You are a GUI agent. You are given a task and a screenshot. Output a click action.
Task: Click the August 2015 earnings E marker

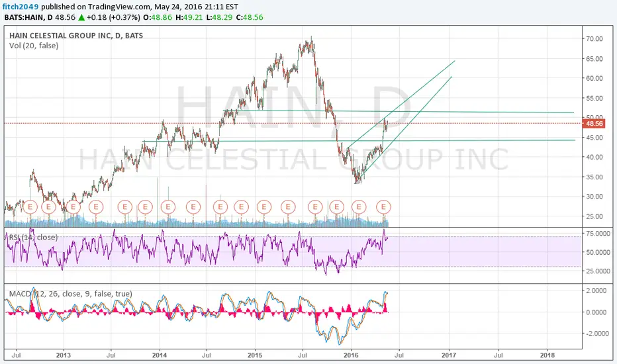click(x=315, y=206)
